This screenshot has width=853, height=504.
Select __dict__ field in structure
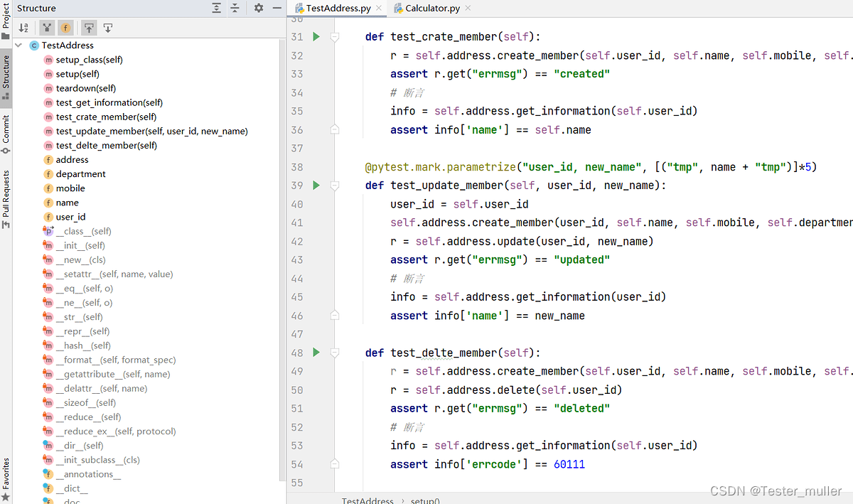pyautogui.click(x=72, y=488)
